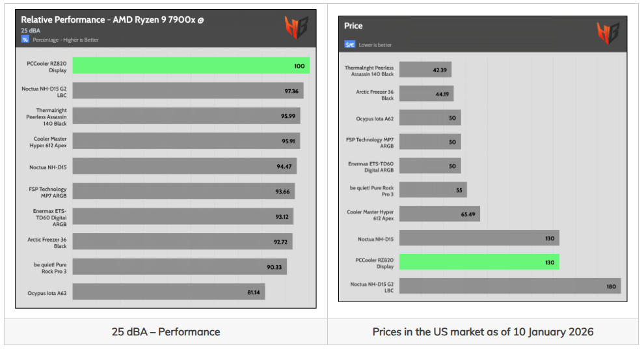This screenshot has width=644, height=351.
Task: Click the Relative Performance chart title
Action: tap(112, 20)
